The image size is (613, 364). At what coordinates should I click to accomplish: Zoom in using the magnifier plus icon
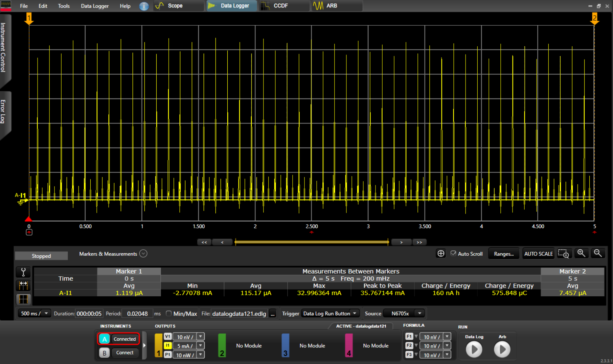581,253
